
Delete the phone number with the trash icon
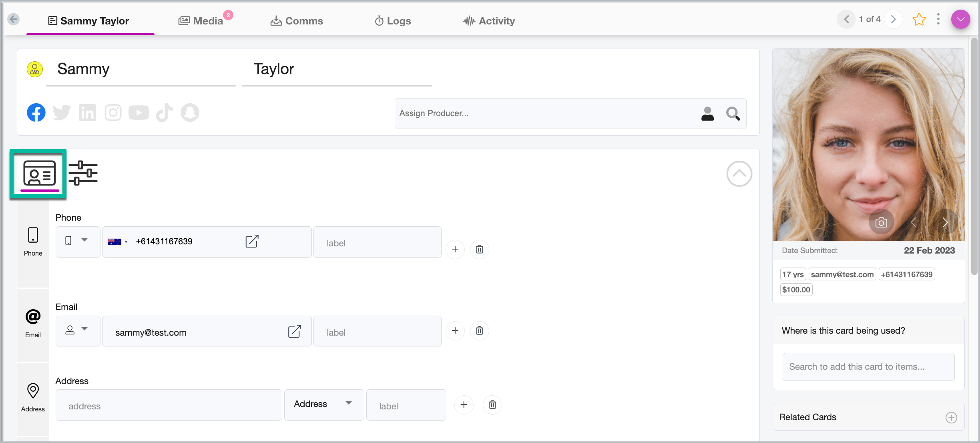479,249
